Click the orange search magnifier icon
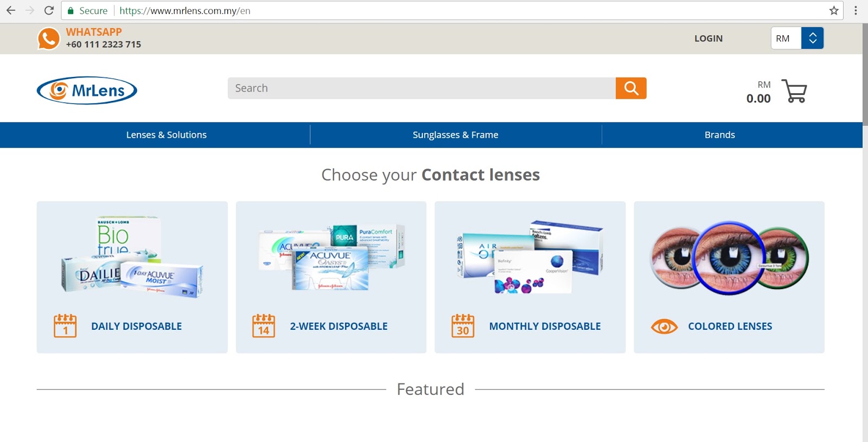The width and height of the screenshot is (868, 442). click(x=631, y=87)
